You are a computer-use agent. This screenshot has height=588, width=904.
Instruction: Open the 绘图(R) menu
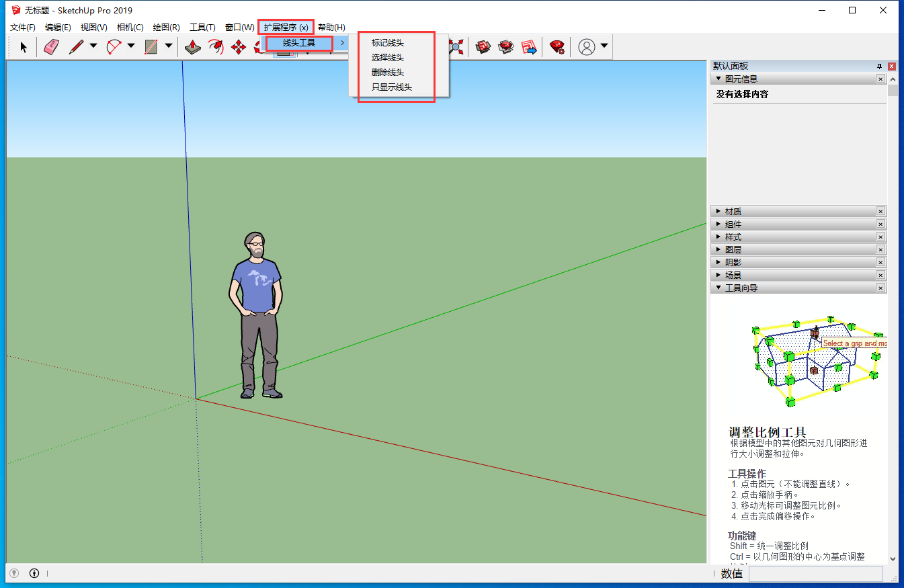166,28
